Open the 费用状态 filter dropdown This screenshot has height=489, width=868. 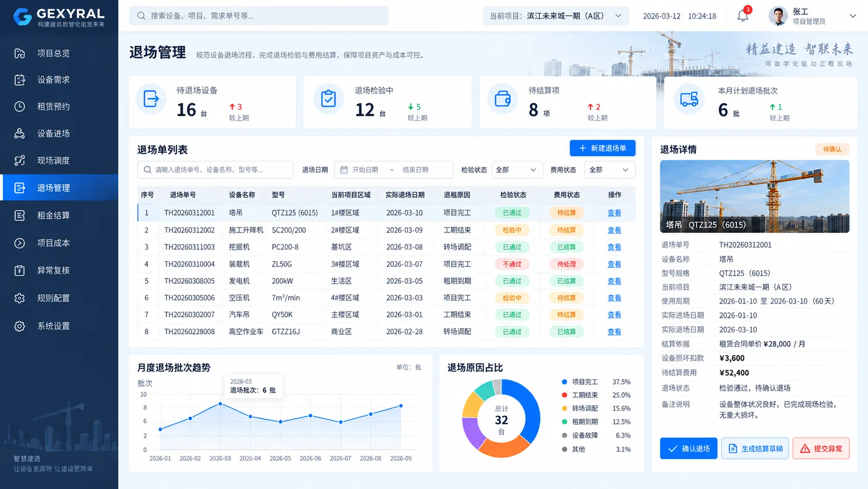[x=610, y=170]
